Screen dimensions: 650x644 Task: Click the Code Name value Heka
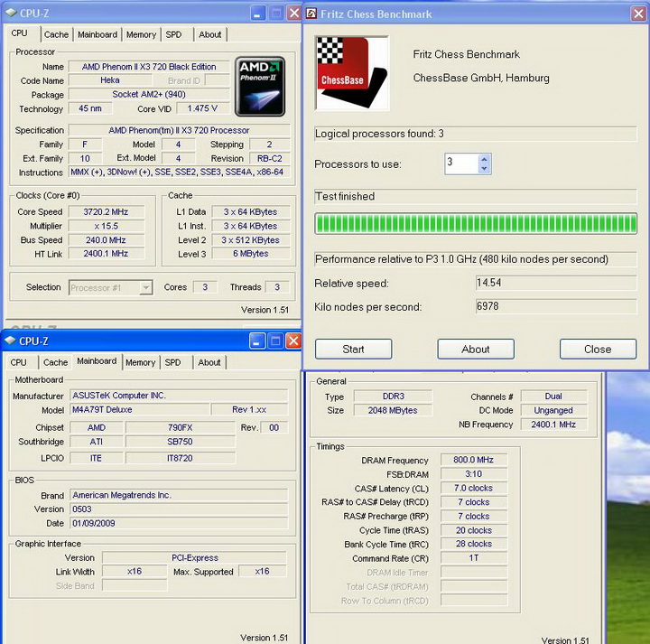coord(110,80)
